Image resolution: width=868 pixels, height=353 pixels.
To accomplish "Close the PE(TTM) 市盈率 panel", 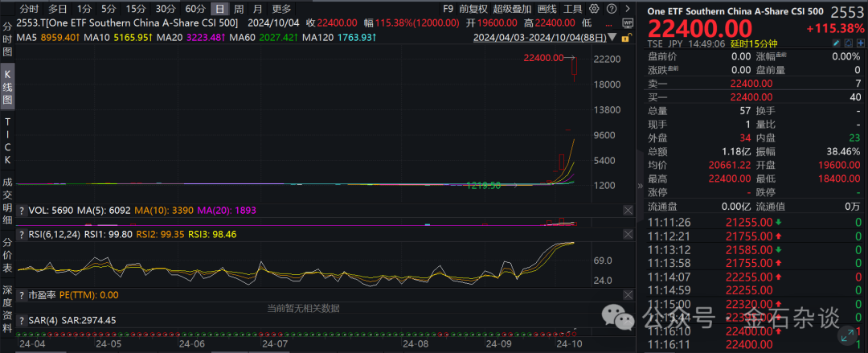I will (627, 295).
